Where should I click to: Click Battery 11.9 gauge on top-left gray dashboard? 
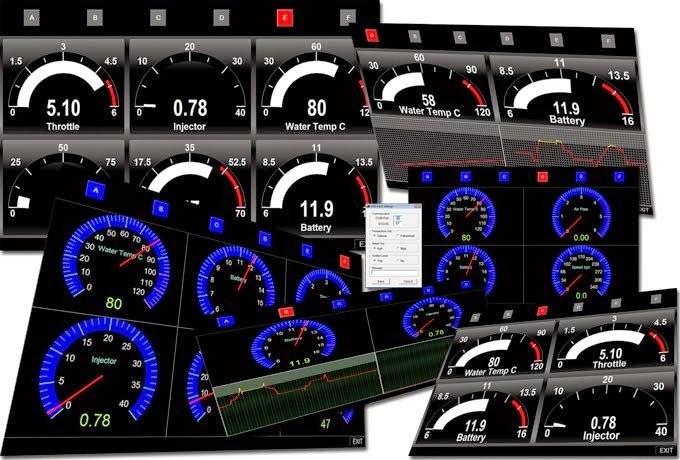pyautogui.click(x=317, y=189)
